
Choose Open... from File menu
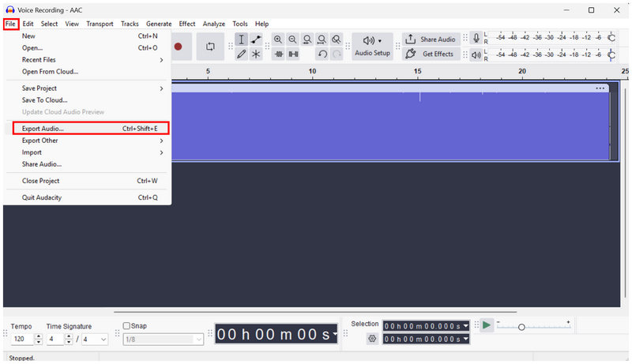87,47
